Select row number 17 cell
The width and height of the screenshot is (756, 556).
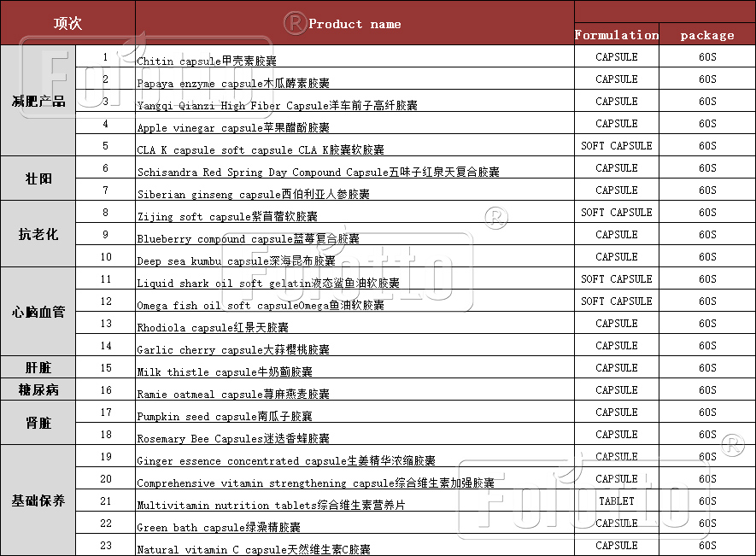(x=106, y=412)
